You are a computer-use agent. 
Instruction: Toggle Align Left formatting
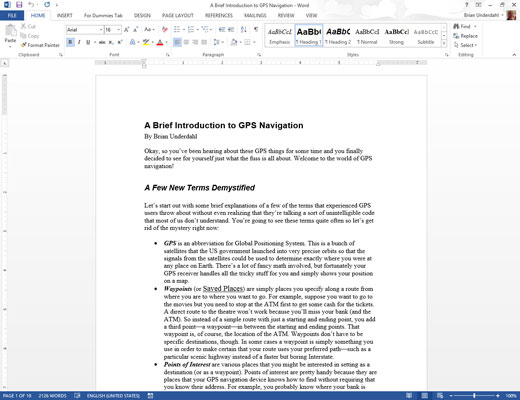pos(177,42)
